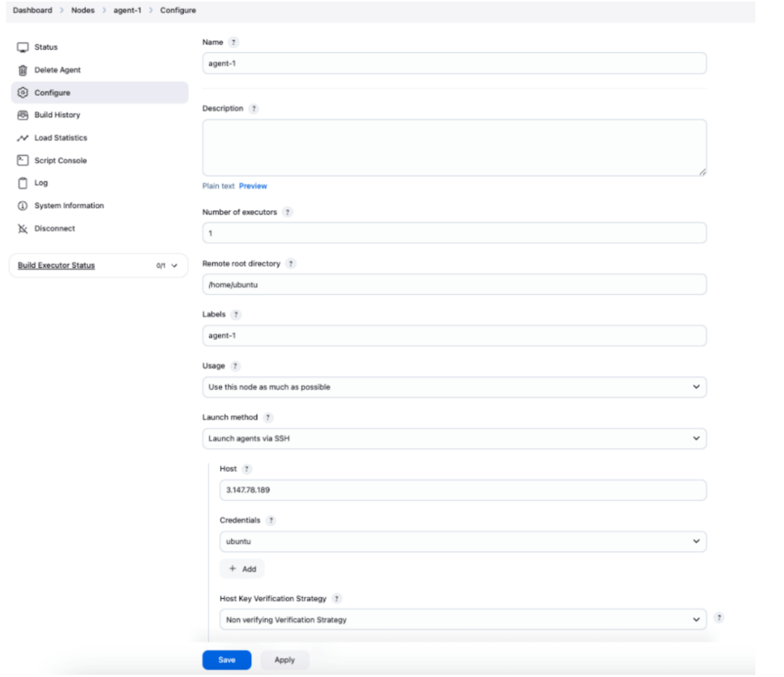
Task: Click the Delete Agent trash icon
Action: tap(22, 70)
